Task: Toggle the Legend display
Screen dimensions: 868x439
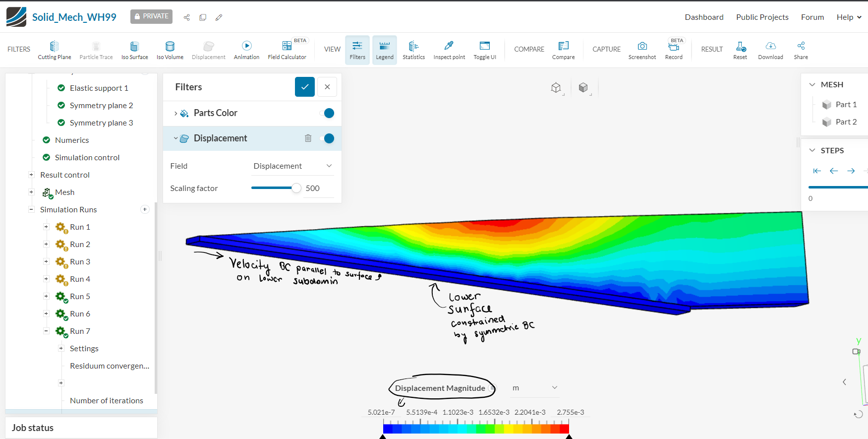Action: coord(385,50)
